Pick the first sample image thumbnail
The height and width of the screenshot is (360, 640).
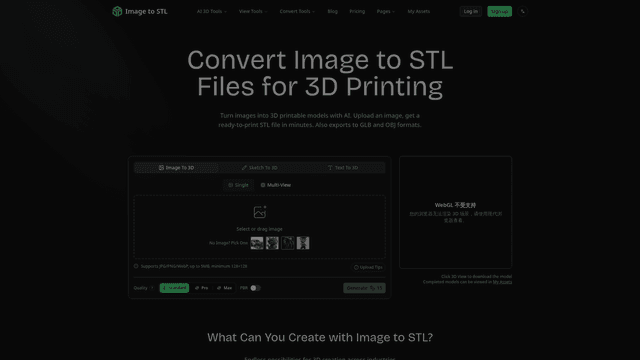tap(257, 243)
